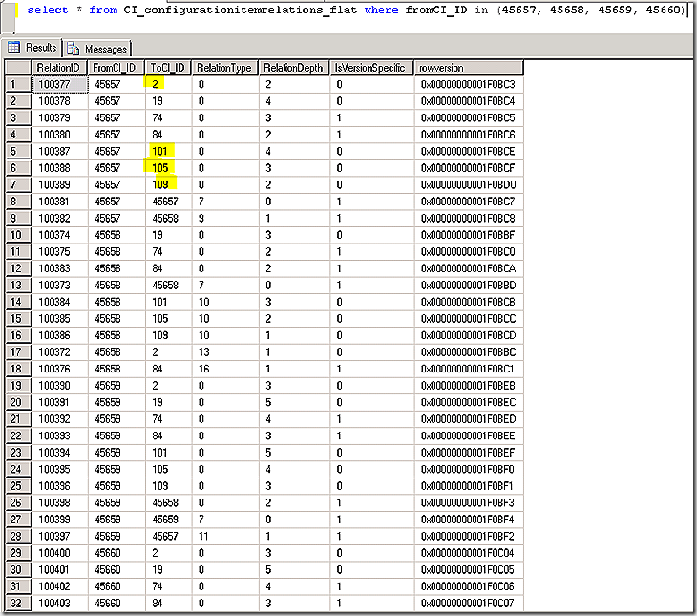The width and height of the screenshot is (697, 616).
Task: Click the RelationID column header
Action: click(x=59, y=68)
